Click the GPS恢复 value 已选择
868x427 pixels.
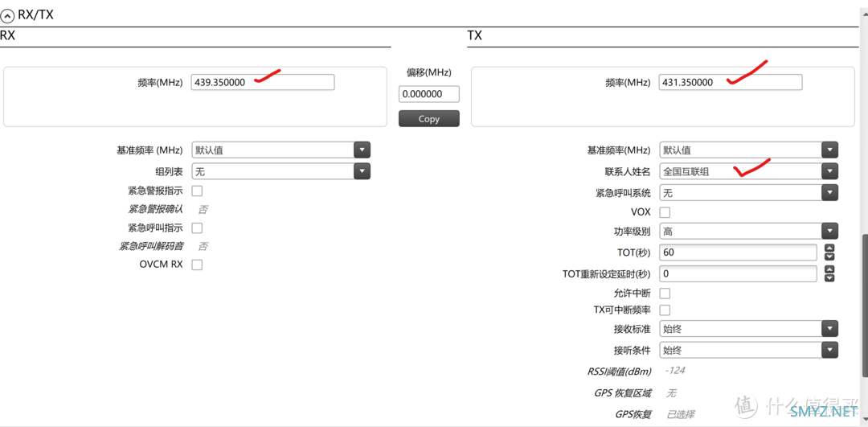pos(680,414)
